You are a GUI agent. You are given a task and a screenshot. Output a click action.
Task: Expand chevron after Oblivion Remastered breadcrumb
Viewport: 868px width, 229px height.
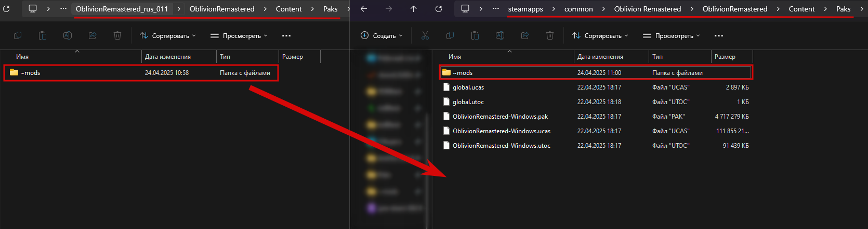(x=692, y=9)
